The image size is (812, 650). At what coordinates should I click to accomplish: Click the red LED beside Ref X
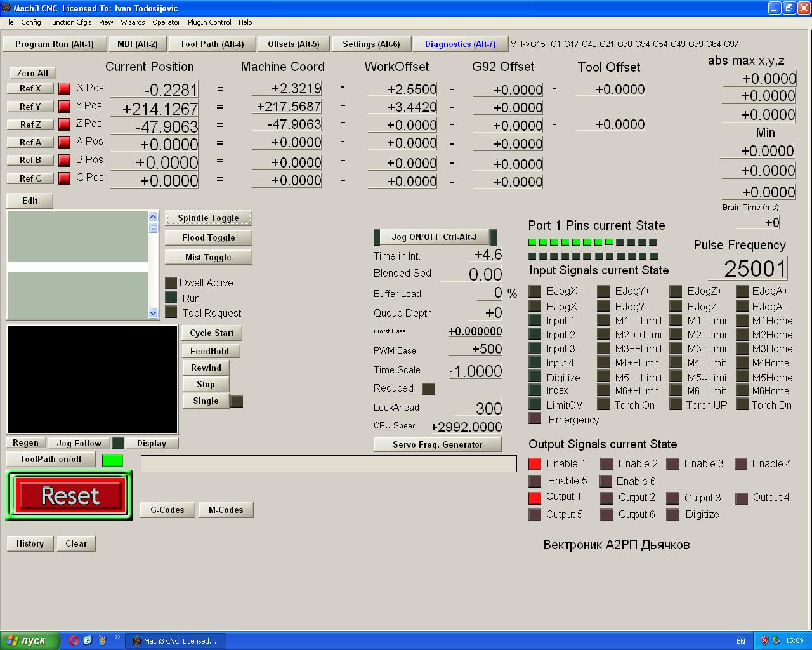[x=64, y=88]
